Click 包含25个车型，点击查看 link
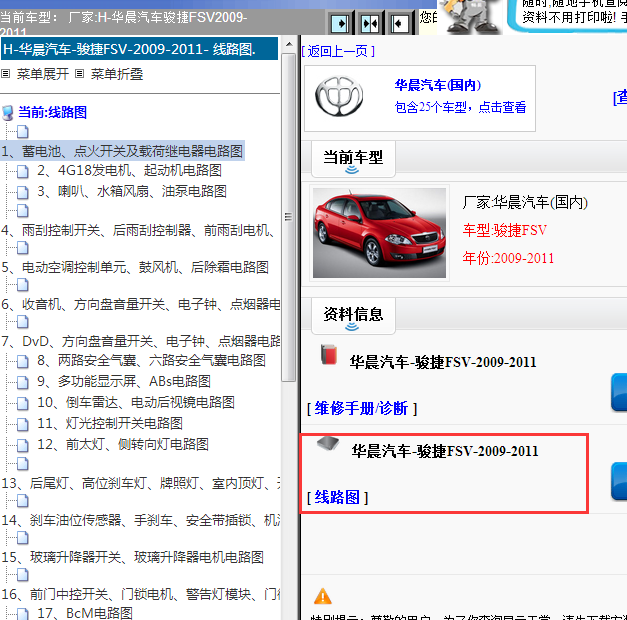This screenshot has width=627, height=620. 460,107
